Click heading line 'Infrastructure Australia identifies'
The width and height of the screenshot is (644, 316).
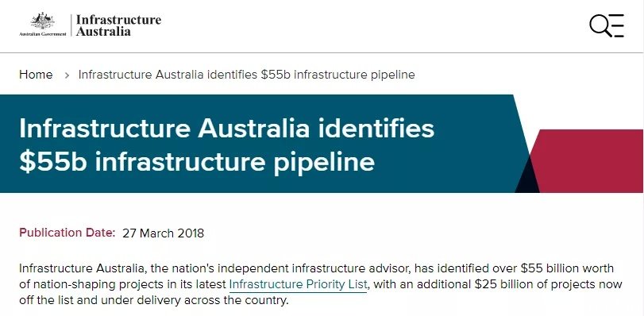[x=227, y=128]
